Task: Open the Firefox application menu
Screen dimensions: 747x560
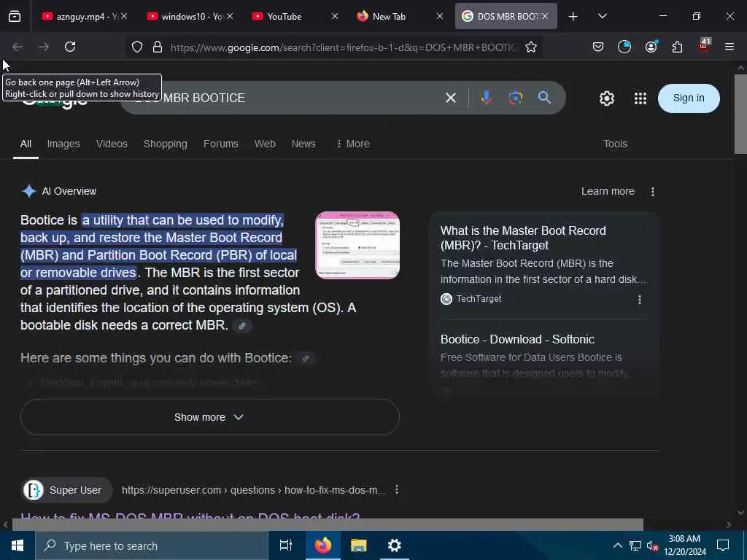Action: point(729,47)
